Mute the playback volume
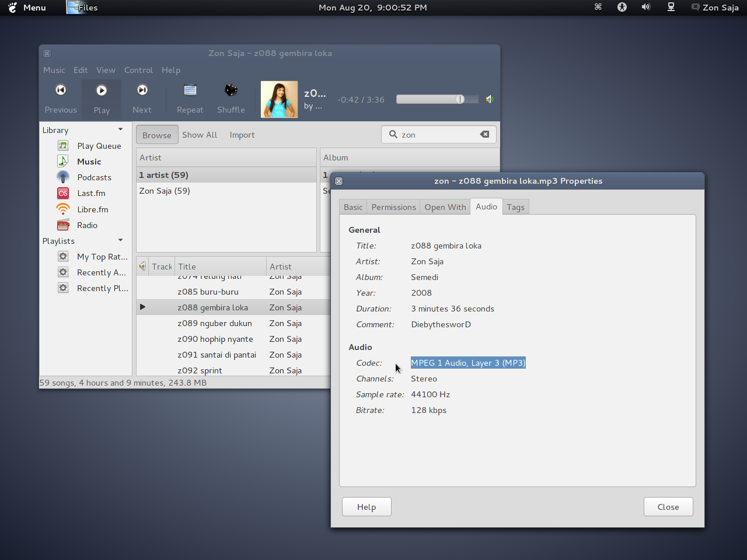747x560 pixels. coord(490,99)
